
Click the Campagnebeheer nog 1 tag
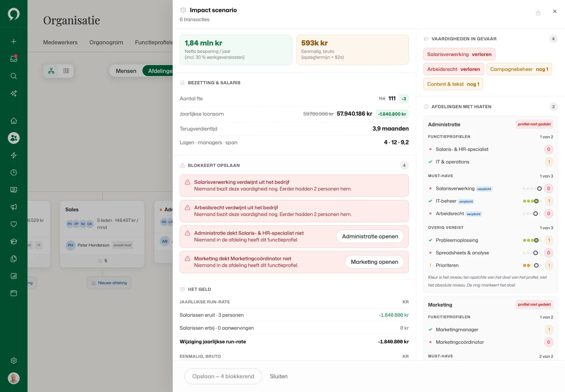click(519, 69)
